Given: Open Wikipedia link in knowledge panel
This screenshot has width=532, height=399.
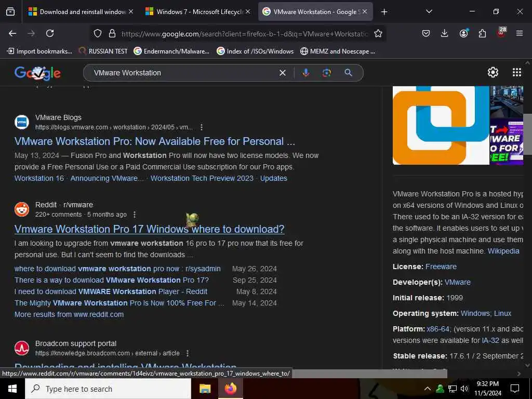Looking at the screenshot, I should tap(503, 251).
